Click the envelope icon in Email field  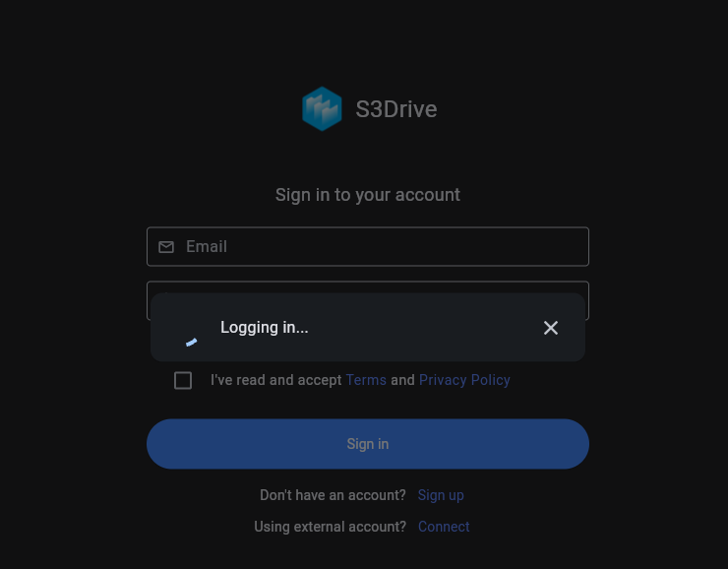click(x=166, y=247)
